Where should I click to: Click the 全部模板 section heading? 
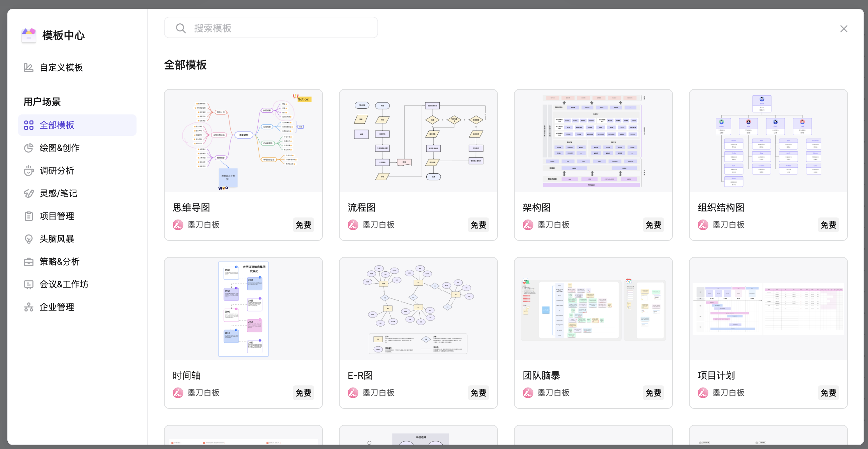click(x=185, y=65)
